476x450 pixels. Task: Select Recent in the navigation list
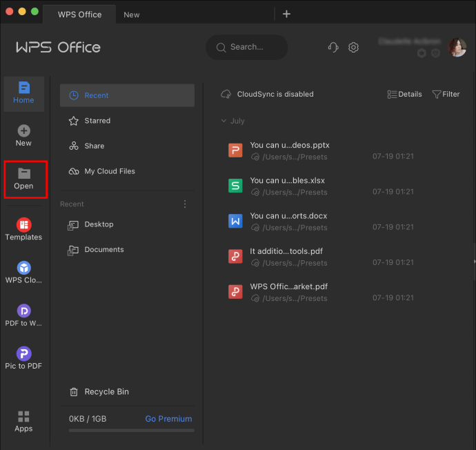pos(127,95)
